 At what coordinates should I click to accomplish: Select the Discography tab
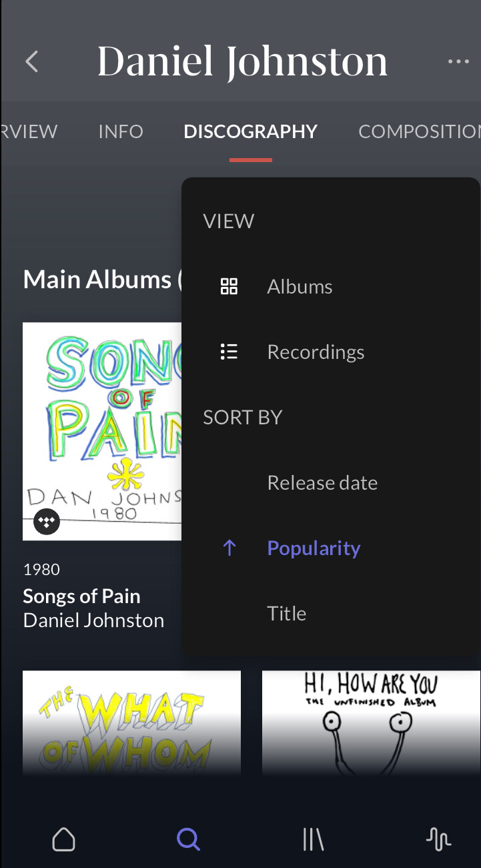coord(250,131)
